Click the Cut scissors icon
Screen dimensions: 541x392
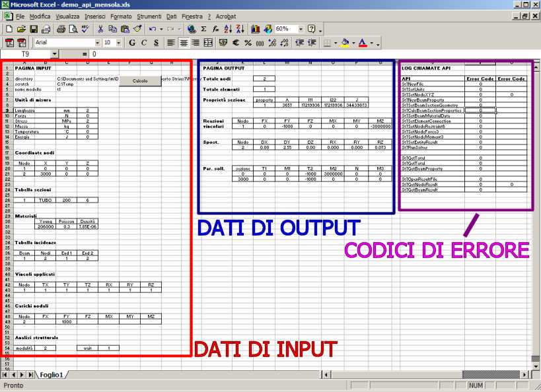[100, 29]
